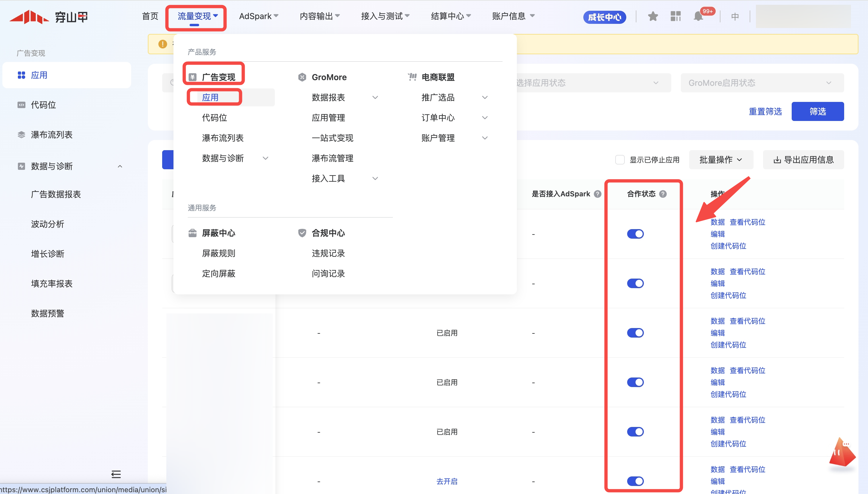This screenshot has width=868, height=494.
Task: Select 瀑布流列表 in the left sidebar
Action: [52, 135]
